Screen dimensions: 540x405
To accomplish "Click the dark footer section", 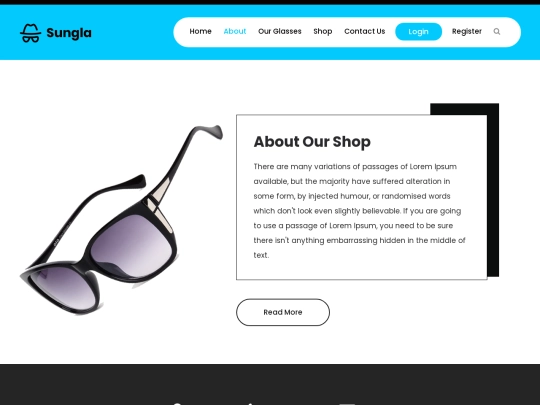I will pyautogui.click(x=270, y=385).
